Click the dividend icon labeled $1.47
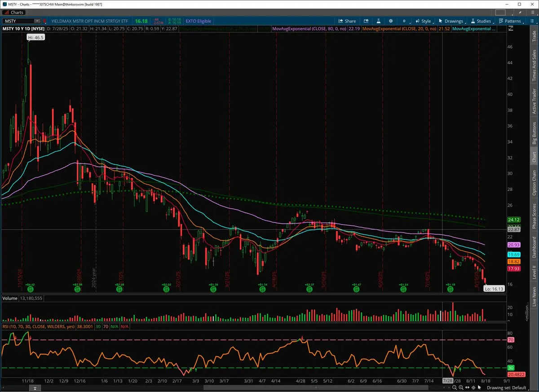 pos(356,290)
